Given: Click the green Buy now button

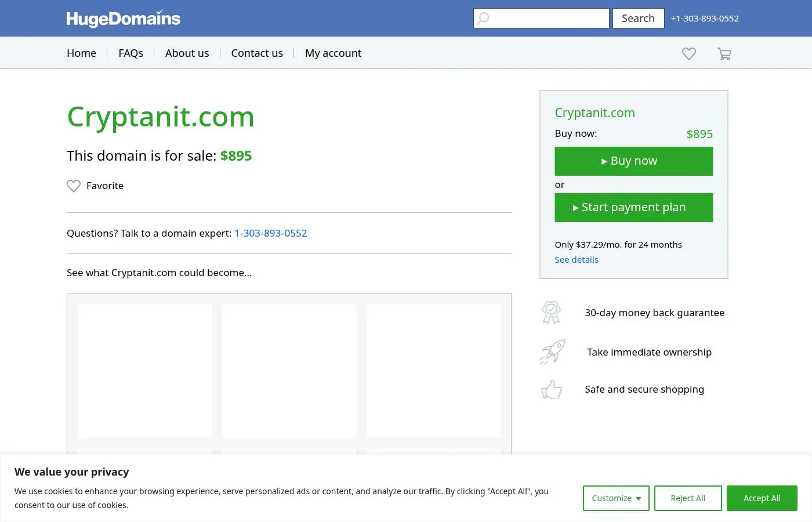Looking at the screenshot, I should pyautogui.click(x=633, y=161).
